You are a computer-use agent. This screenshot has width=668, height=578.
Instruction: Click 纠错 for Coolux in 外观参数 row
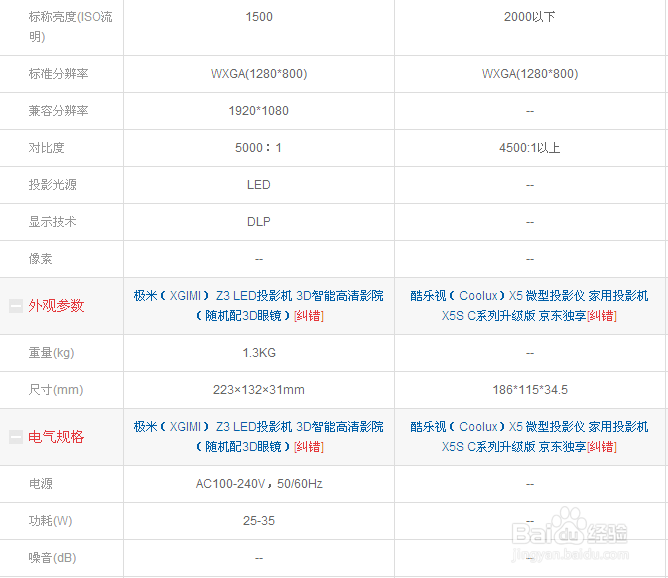pos(602,316)
